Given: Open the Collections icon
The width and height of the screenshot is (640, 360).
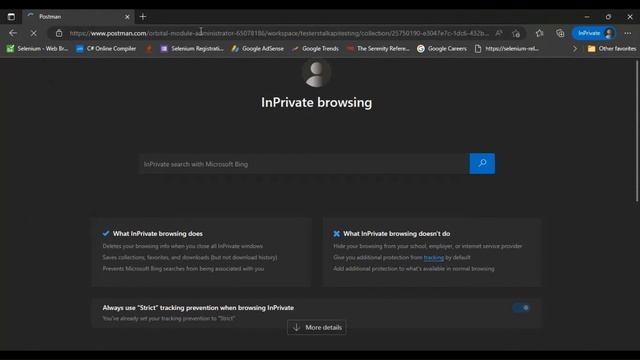Looking at the screenshot, I should click(x=560, y=33).
